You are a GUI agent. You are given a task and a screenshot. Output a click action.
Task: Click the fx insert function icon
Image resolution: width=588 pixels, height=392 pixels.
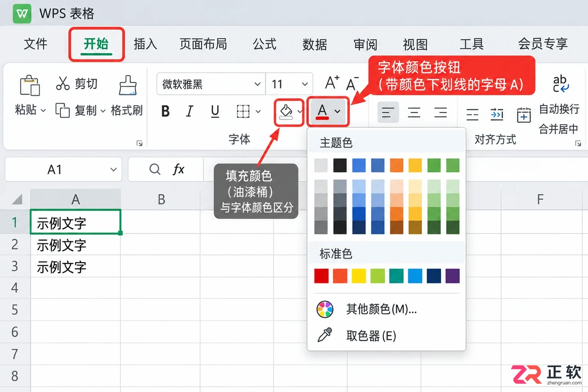(x=178, y=169)
